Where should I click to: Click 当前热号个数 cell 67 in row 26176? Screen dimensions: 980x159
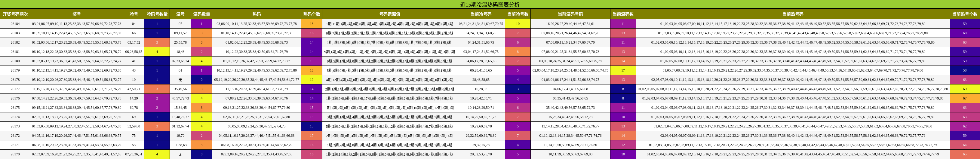(x=965, y=98)
